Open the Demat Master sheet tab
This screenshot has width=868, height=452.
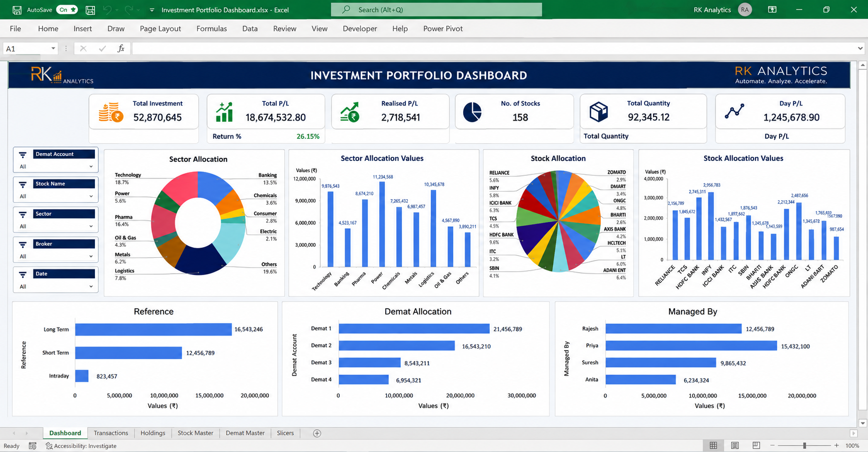coord(245,433)
